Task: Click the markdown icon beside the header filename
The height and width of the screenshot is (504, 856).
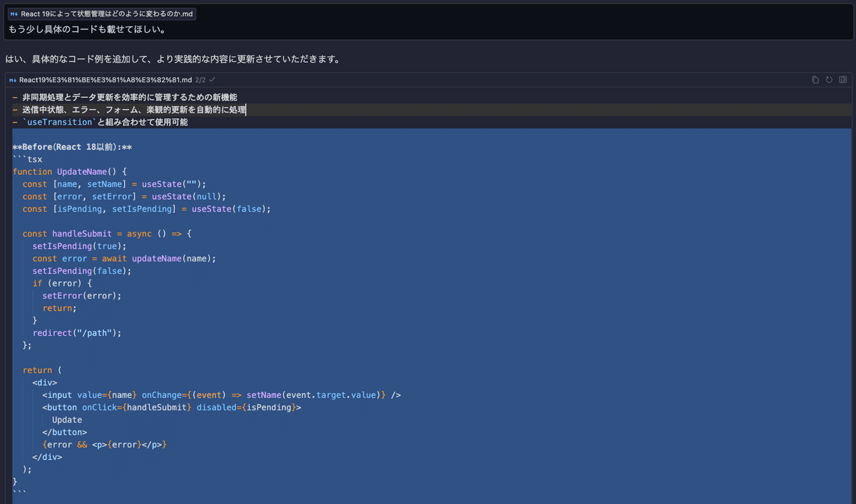Action: pyautogui.click(x=12, y=80)
